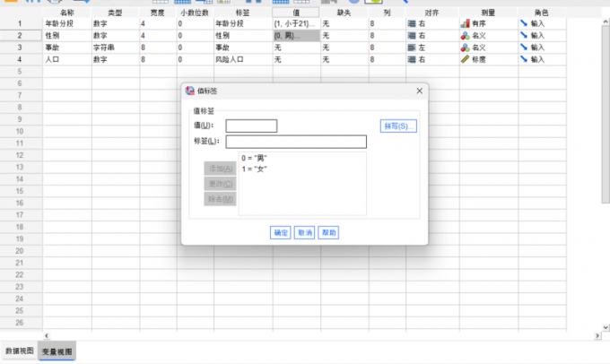Open help via the 帮助 button

328,232
